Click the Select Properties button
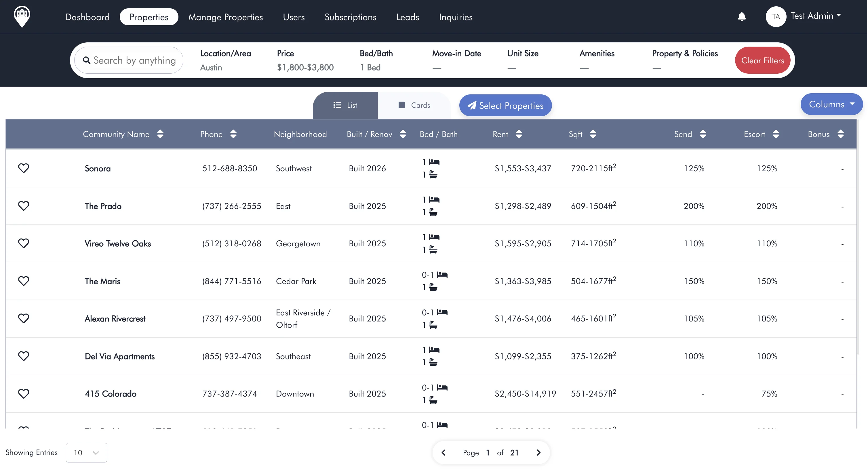 click(505, 105)
